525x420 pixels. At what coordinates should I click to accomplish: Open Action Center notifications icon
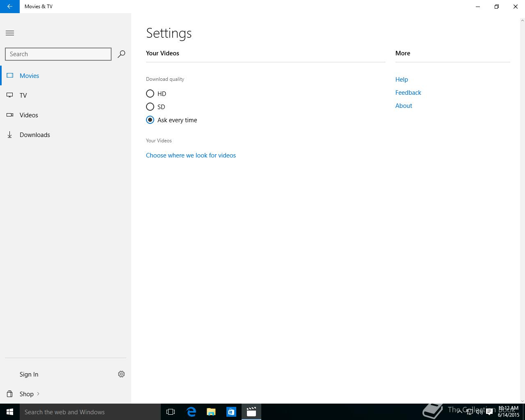489,412
